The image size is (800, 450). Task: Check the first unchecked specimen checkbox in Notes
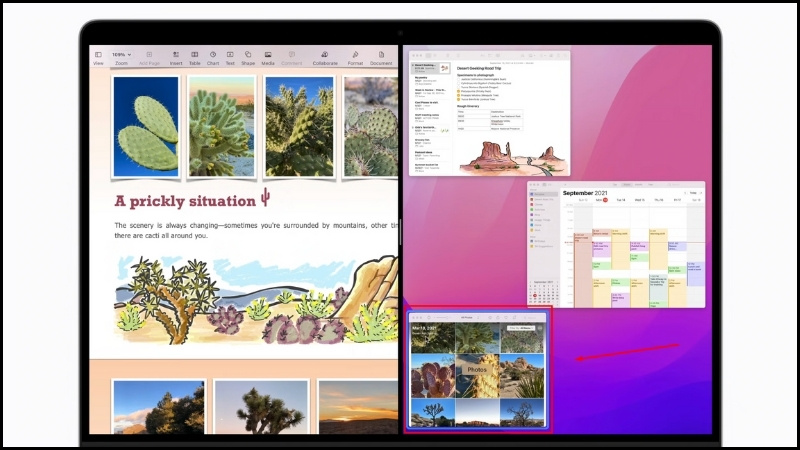pos(459,80)
